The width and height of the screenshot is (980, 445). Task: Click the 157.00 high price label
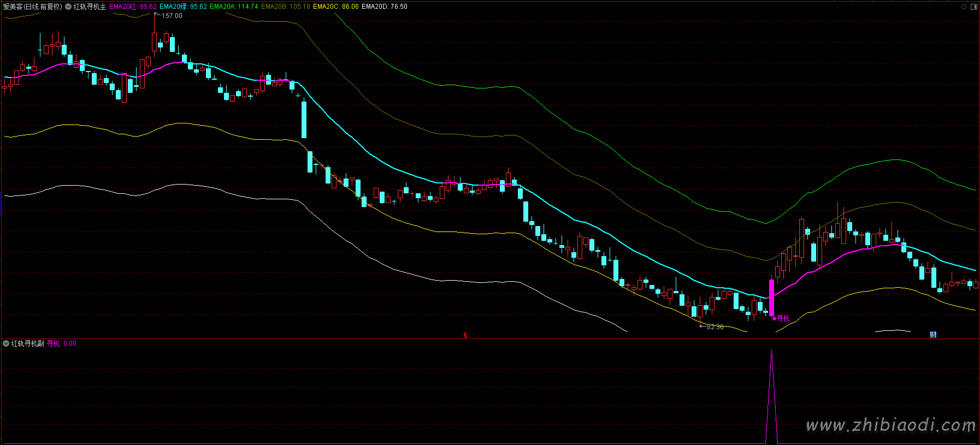[x=172, y=16]
